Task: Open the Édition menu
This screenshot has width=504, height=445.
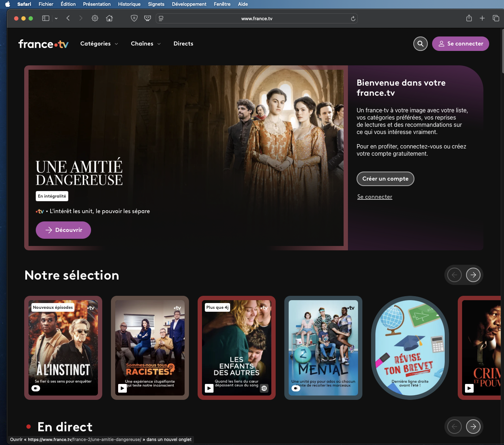Action: pos(68,4)
